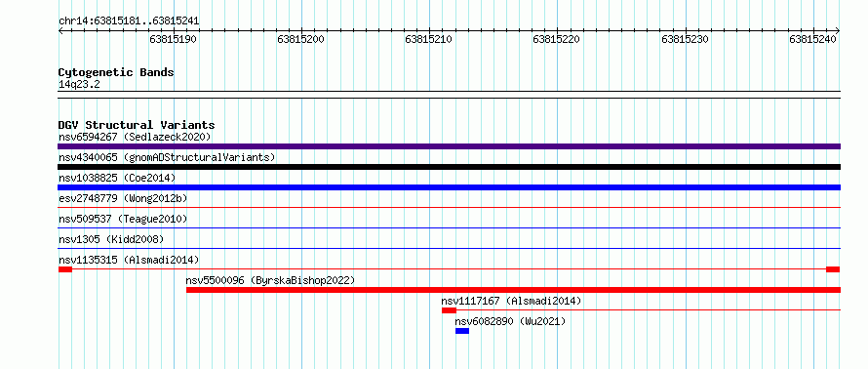Select the red block under nsv1117167 label
This screenshot has width=868, height=369.
click(449, 310)
